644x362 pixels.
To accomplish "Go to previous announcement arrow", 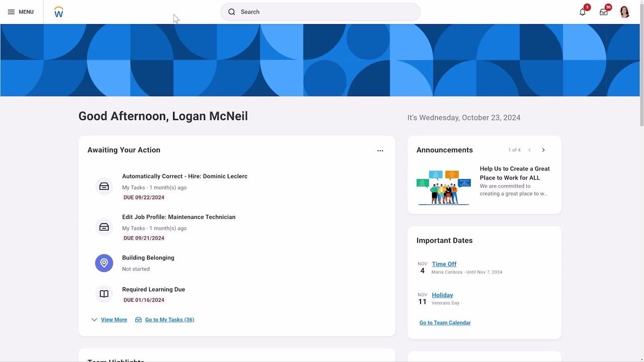I will pyautogui.click(x=529, y=150).
